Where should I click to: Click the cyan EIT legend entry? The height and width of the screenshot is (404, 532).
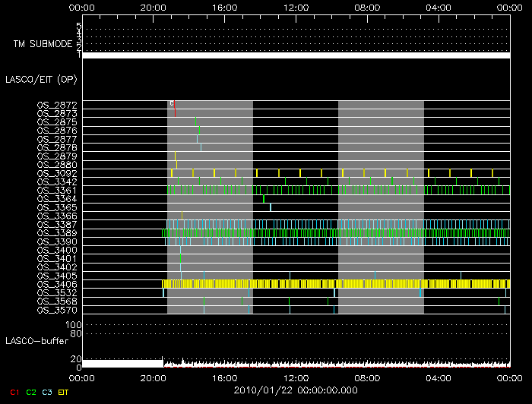pos(64,392)
